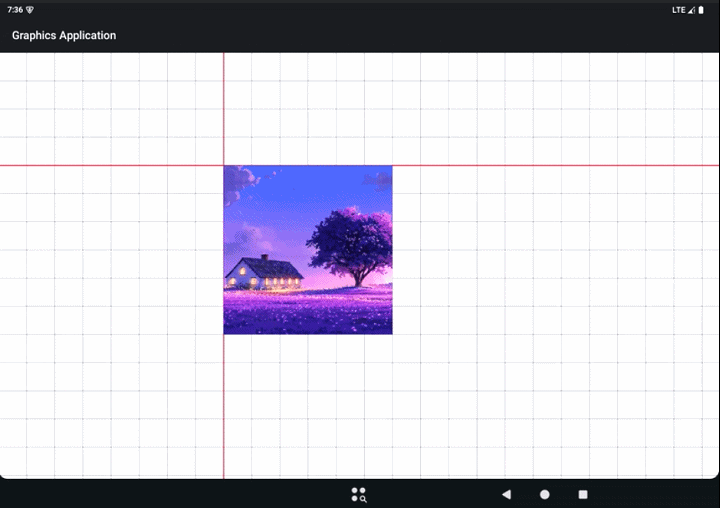Open the app drawer search icon
Viewport: 720px width, 508px height.
359,495
